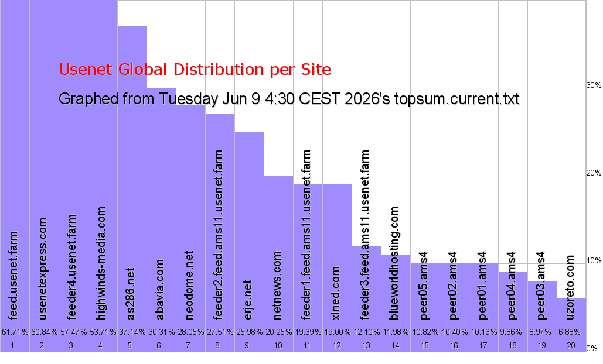Click the 11.98% value
The width and height of the screenshot is (603, 364).
point(396,332)
